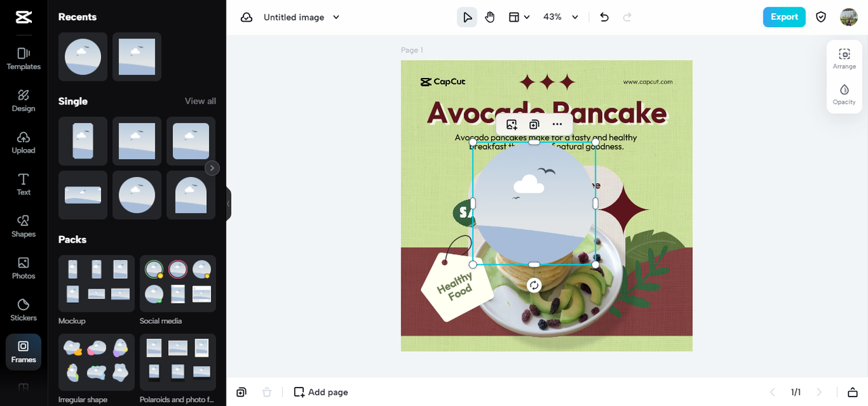
Task: Click the duplicate icon in floating toolbar
Action: [534, 125]
